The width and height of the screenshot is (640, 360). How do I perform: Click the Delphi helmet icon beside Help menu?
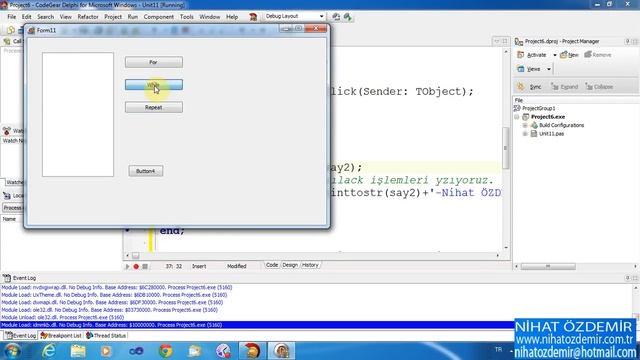253,17
